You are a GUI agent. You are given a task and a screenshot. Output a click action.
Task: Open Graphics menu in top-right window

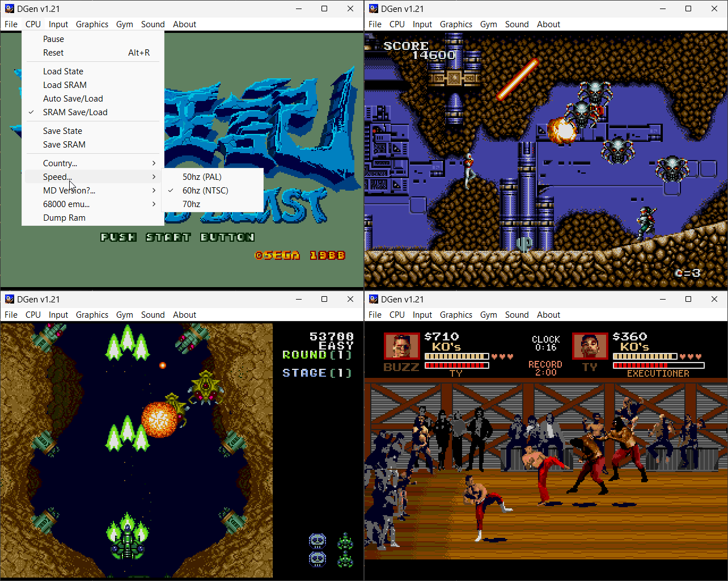(456, 24)
